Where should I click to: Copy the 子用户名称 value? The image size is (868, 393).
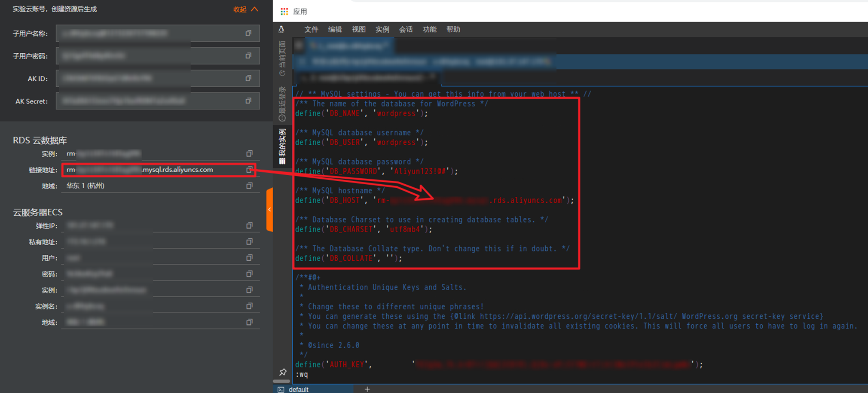[x=248, y=33]
